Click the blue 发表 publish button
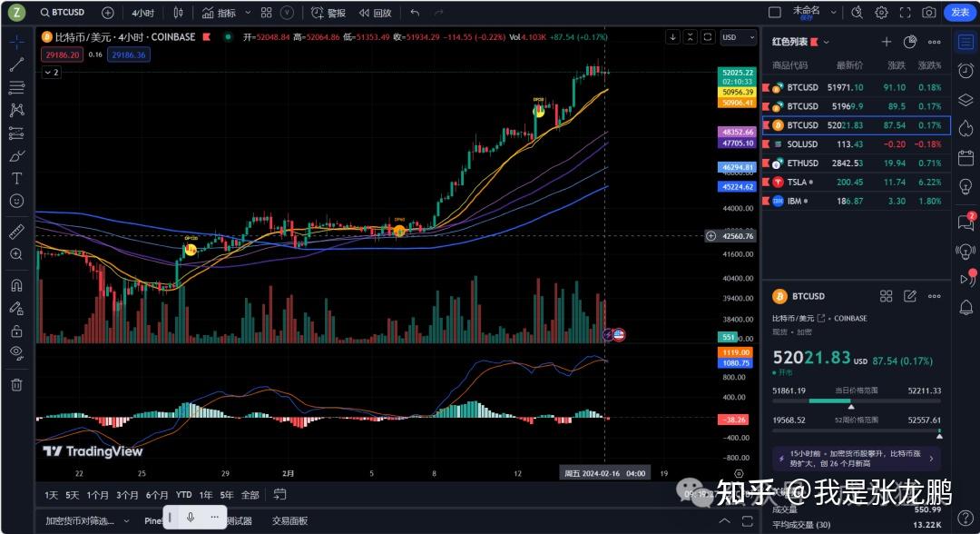The width and height of the screenshot is (980, 534). point(960,13)
